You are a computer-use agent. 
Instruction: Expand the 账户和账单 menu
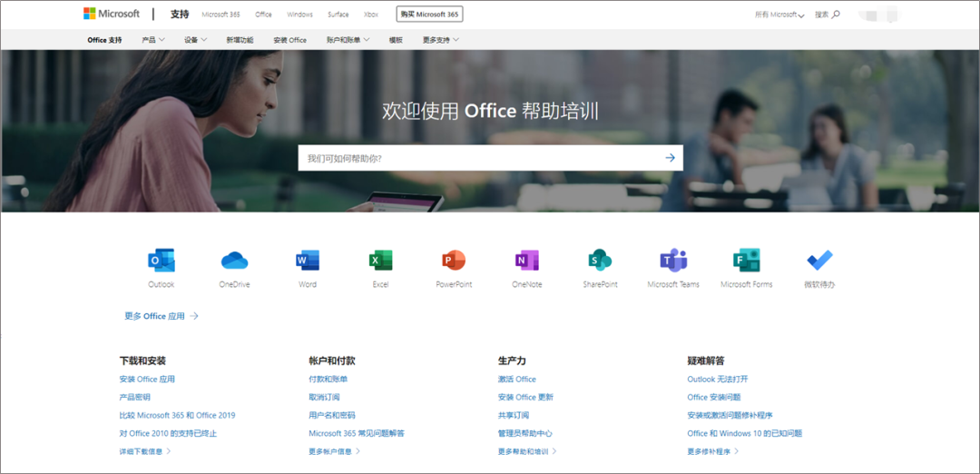348,40
